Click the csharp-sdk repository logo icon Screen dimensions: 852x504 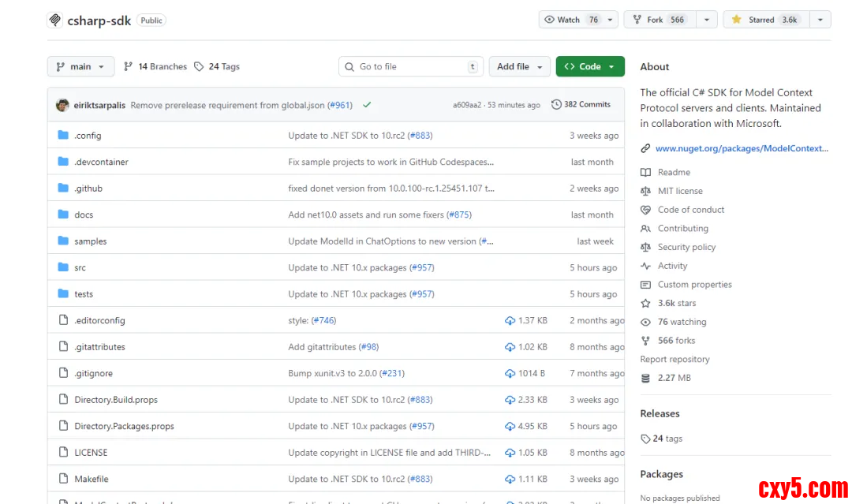coord(54,20)
